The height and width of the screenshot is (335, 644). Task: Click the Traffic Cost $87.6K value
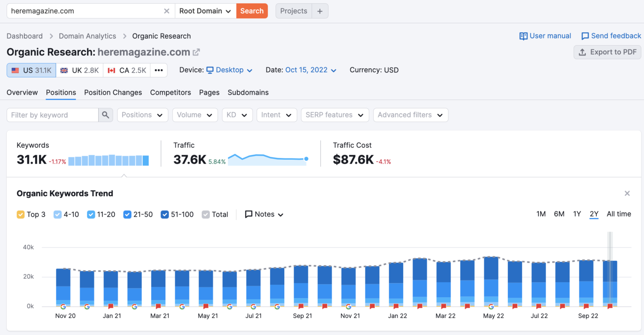(353, 160)
